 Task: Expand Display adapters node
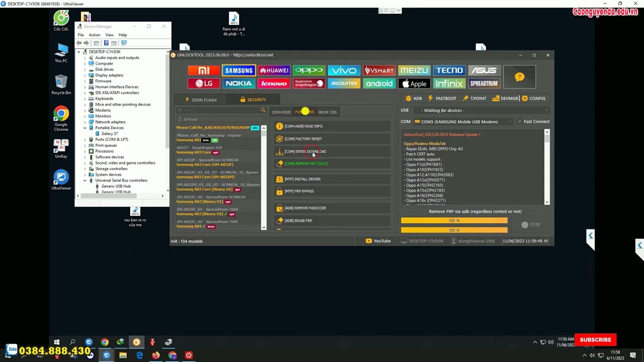click(85, 75)
